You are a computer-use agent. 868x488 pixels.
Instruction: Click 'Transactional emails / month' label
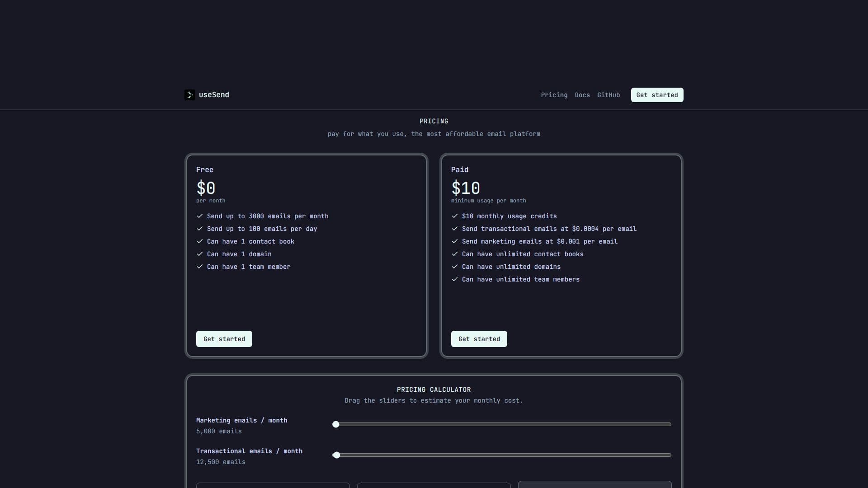tap(249, 451)
